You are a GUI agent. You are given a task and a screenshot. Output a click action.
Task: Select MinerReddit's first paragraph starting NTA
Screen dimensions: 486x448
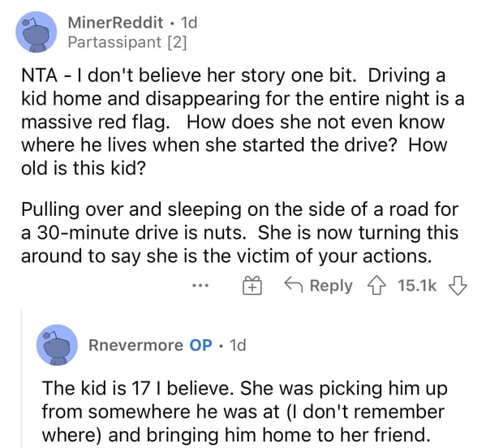[x=243, y=122]
